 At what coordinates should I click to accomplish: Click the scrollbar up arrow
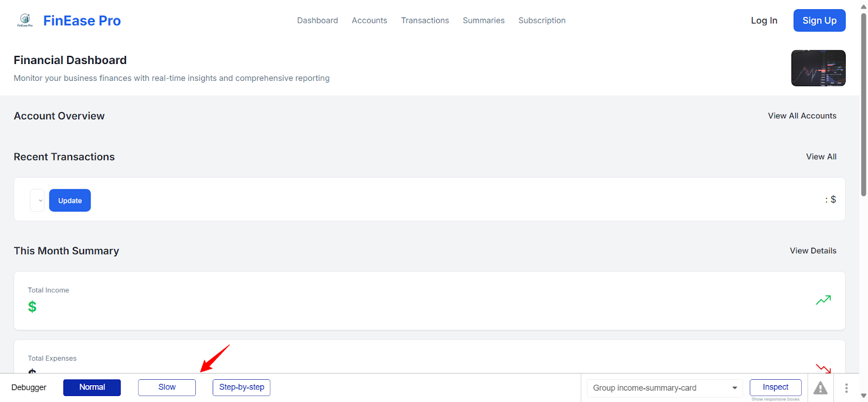(864, 7)
